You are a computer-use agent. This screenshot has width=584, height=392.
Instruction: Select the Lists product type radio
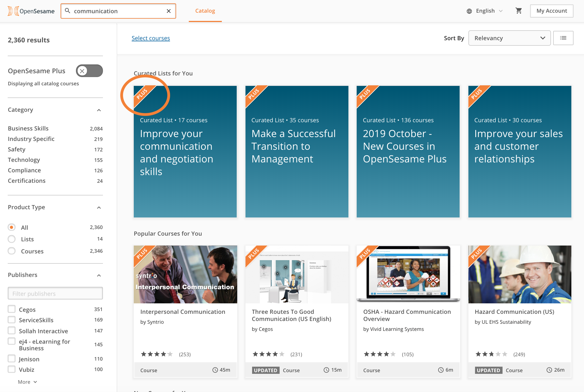point(12,239)
